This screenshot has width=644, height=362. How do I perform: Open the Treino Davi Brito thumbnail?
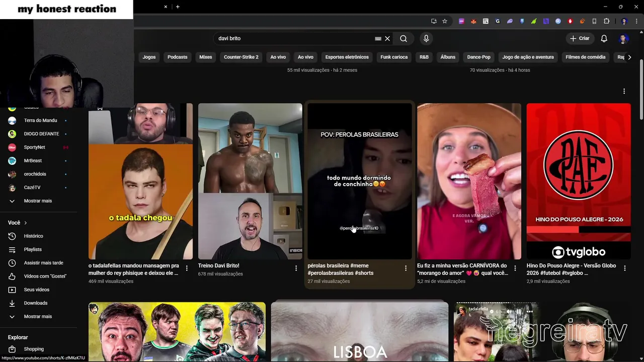pyautogui.click(x=250, y=182)
